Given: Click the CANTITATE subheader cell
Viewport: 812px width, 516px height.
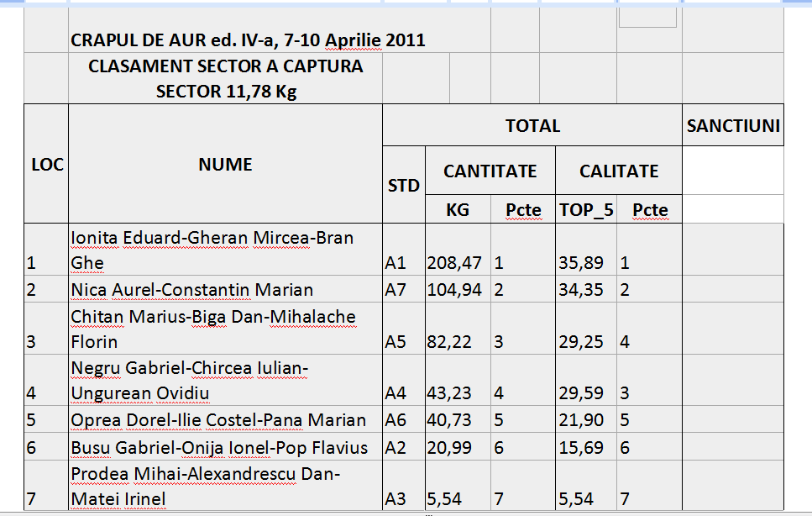Looking at the screenshot, I should tap(490, 171).
